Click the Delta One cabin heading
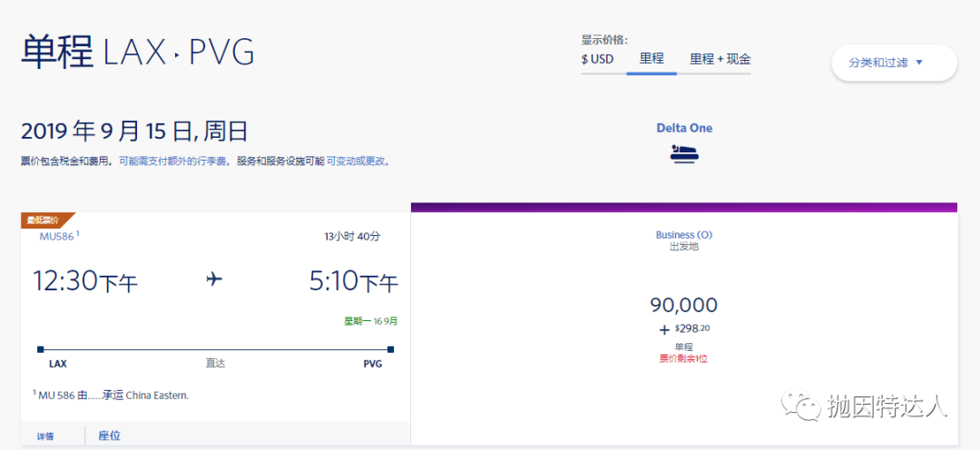 pyautogui.click(x=684, y=128)
